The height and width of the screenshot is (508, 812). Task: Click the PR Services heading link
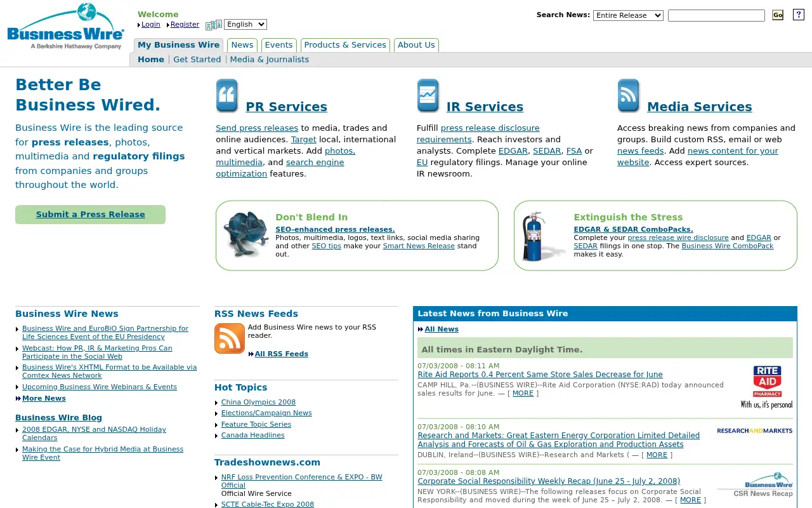pos(286,107)
